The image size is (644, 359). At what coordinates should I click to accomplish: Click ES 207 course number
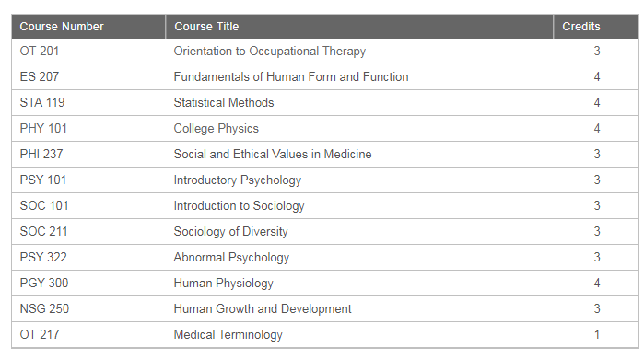coord(40,76)
